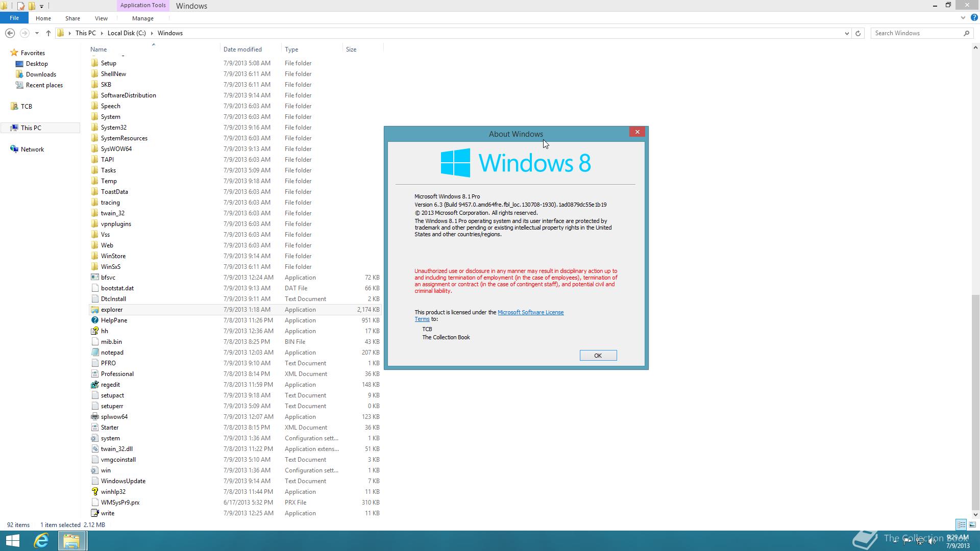The width and height of the screenshot is (980, 551).
Task: Open the Windows Start button
Action: point(12,541)
